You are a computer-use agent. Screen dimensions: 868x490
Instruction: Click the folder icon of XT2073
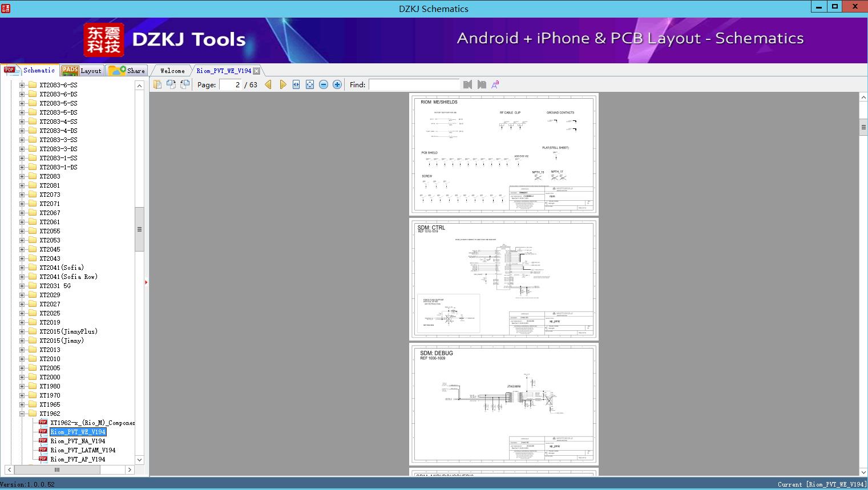click(x=32, y=195)
